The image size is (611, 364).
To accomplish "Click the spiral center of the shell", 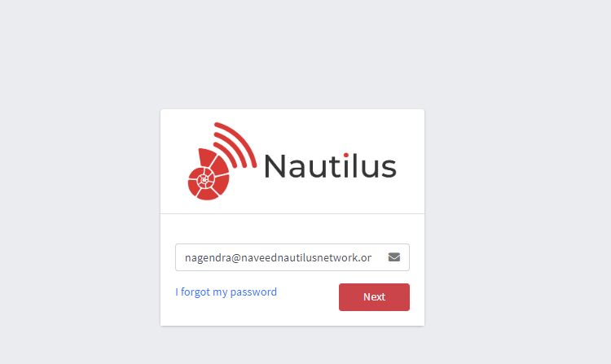I will 204,180.
